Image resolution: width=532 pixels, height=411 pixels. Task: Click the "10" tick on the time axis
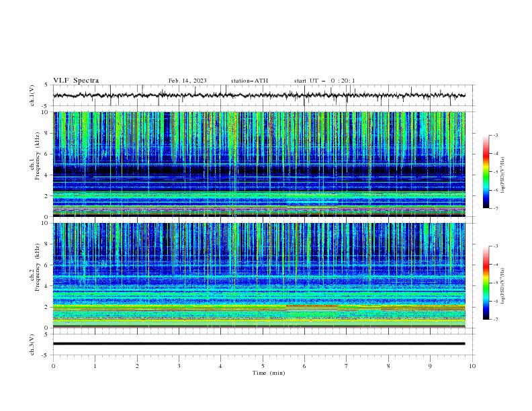coord(472,366)
